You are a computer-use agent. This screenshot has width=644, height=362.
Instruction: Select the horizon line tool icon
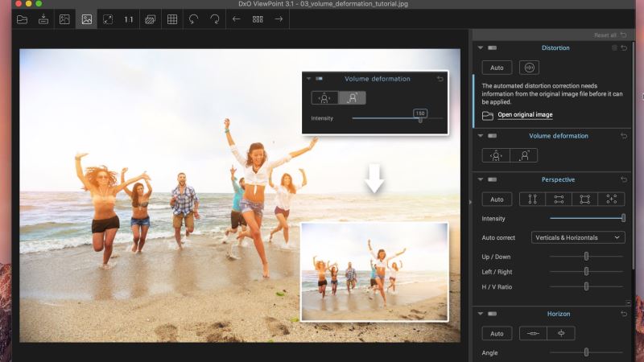tap(533, 334)
